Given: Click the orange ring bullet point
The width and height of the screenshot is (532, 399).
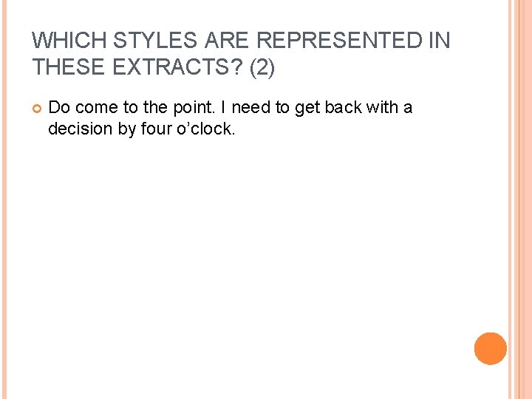Looking at the screenshot, I should click(x=37, y=109).
